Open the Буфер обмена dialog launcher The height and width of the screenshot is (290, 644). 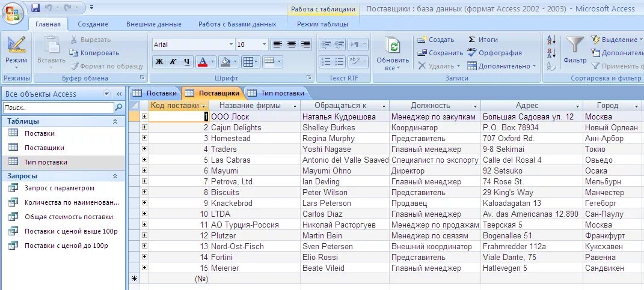pos(143,77)
